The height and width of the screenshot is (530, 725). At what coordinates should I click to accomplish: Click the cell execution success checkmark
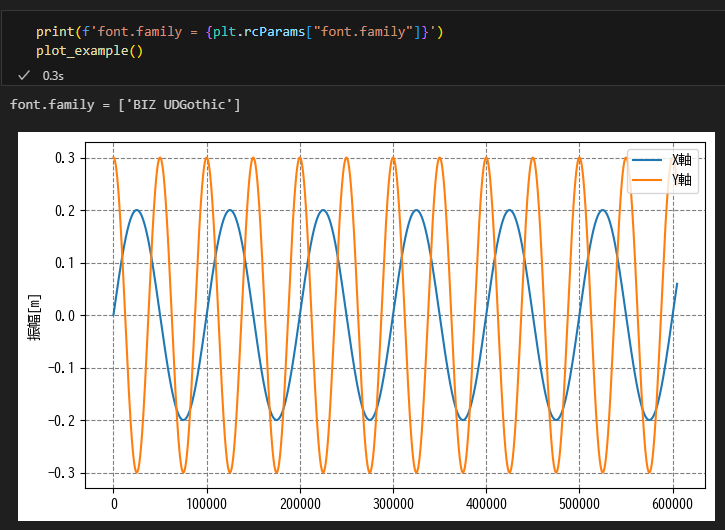[24, 75]
